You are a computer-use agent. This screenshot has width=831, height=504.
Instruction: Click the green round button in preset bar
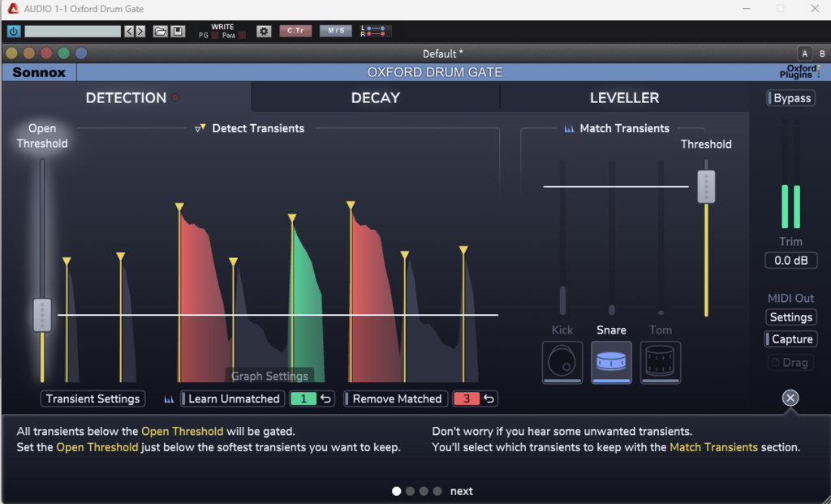[63, 53]
